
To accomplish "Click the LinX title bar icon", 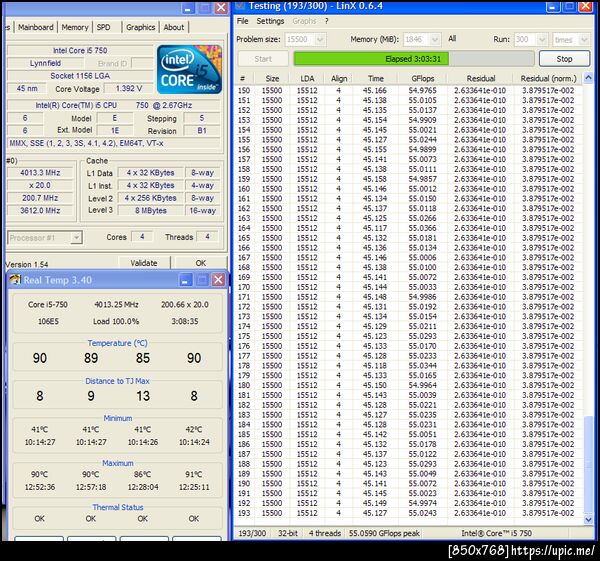I will pyautogui.click(x=240, y=5).
